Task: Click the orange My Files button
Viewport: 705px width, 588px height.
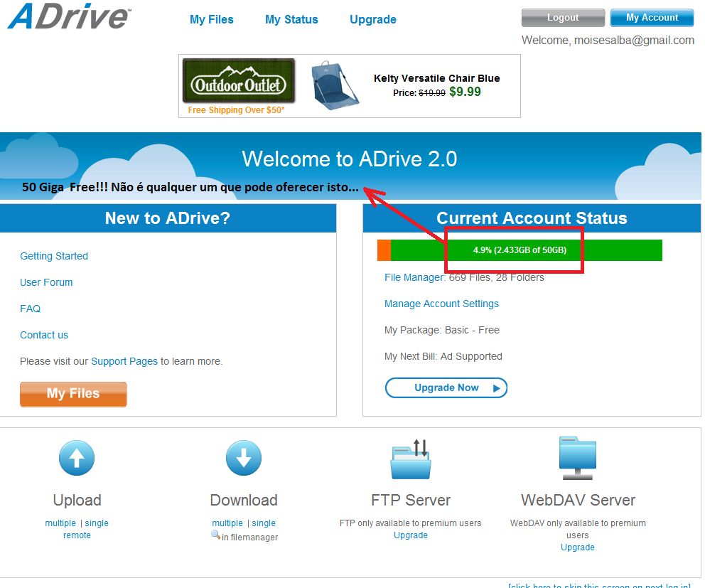Action: [73, 394]
